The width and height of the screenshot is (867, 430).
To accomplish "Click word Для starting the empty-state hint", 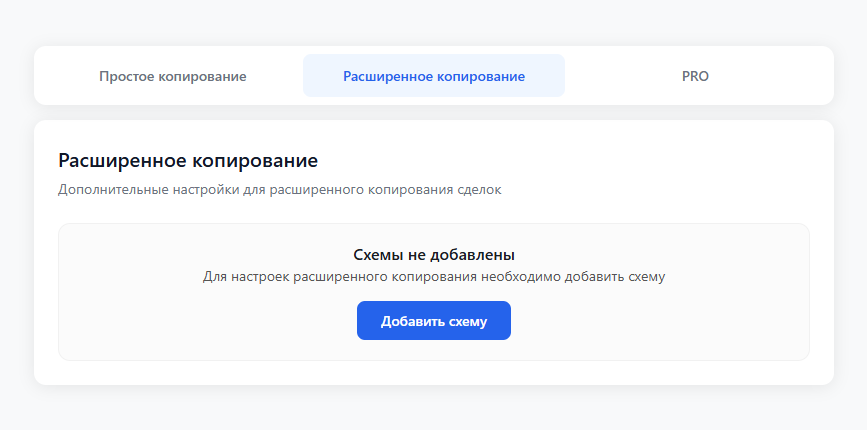I will 214,277.
